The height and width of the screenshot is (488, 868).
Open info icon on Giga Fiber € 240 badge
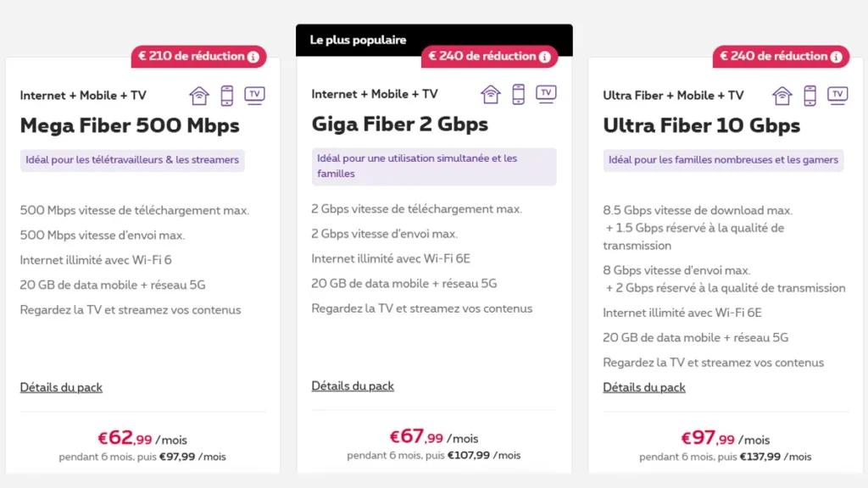pyautogui.click(x=545, y=57)
